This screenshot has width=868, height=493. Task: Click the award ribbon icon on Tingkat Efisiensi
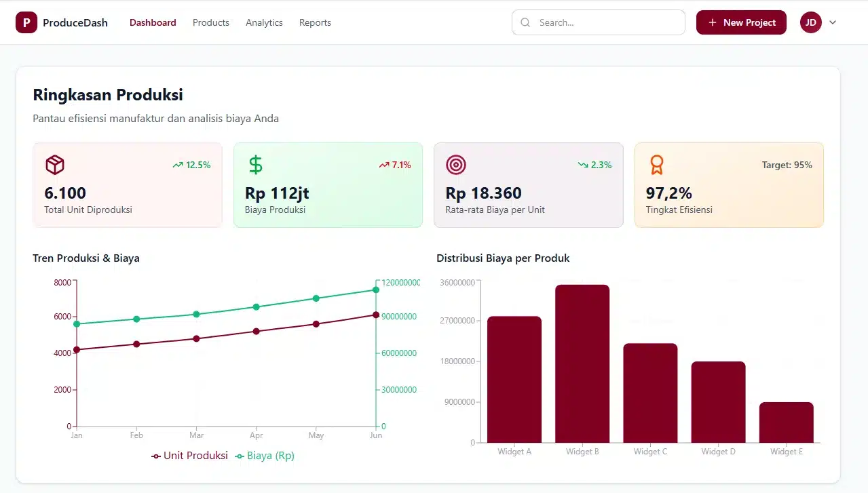(x=656, y=165)
